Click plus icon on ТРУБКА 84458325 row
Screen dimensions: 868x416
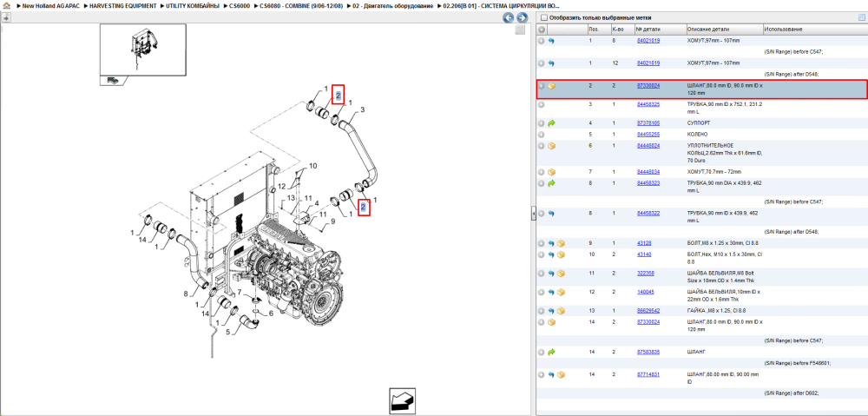click(x=542, y=104)
